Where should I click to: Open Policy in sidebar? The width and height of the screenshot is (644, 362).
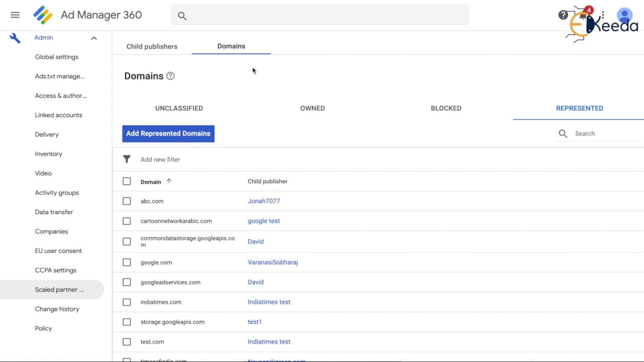coord(43,328)
